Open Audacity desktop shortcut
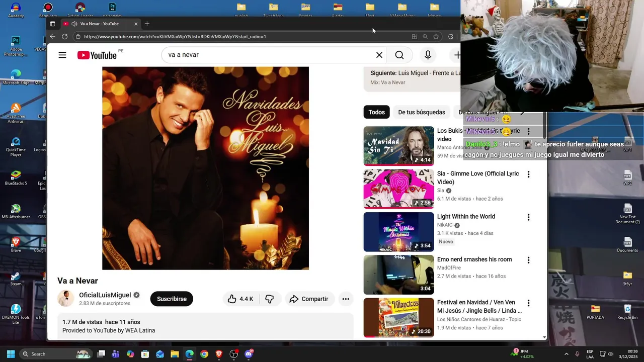This screenshot has height=362, width=644. tap(16, 10)
